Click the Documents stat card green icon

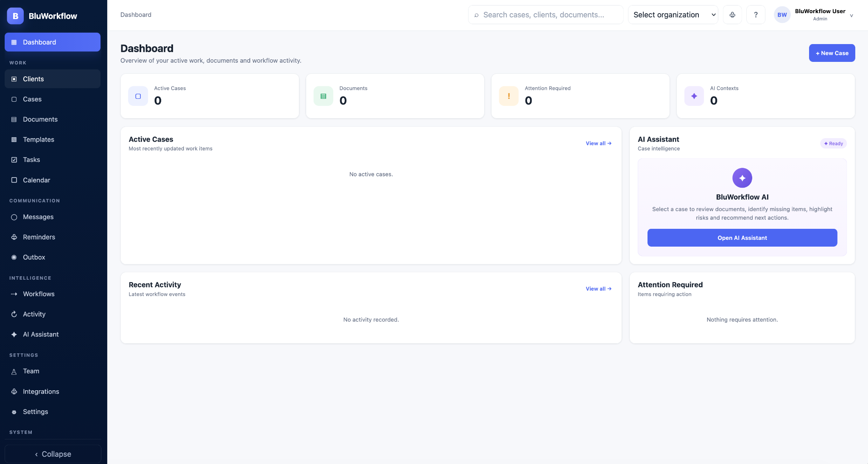point(323,96)
